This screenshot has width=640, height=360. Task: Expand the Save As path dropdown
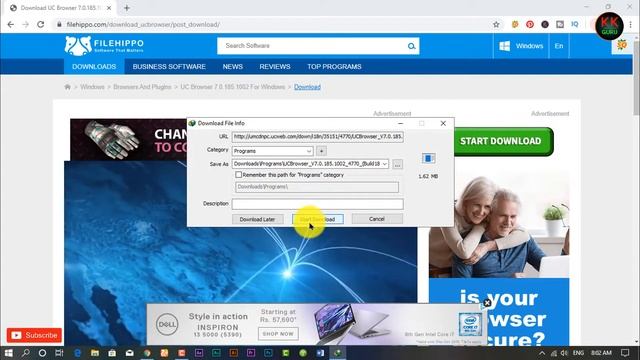[x=384, y=164]
